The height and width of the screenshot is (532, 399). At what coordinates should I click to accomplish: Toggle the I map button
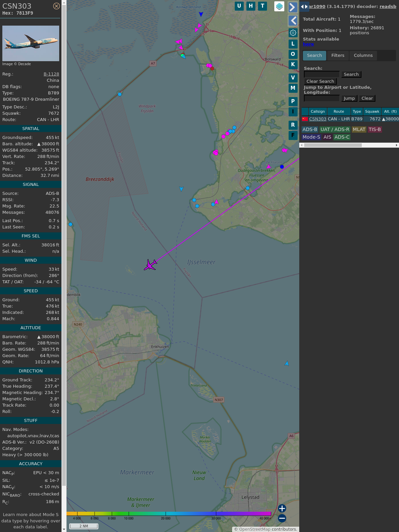coord(293,112)
